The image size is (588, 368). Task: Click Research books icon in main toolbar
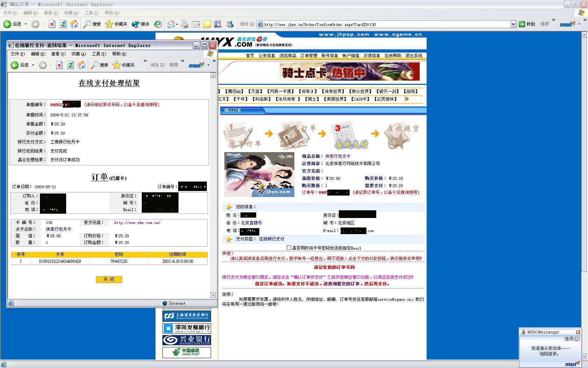[218, 24]
